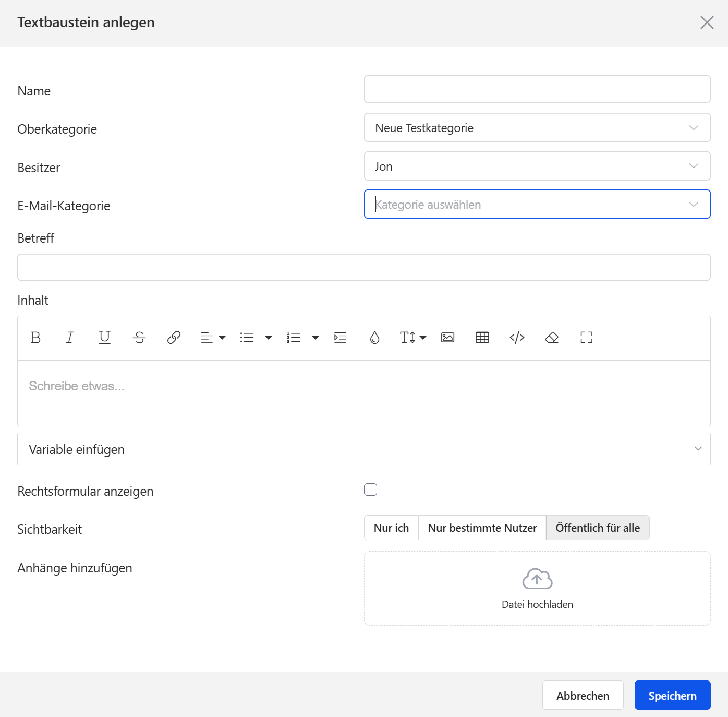Switch to HTML code view
Image resolution: width=728 pixels, height=717 pixels.
(517, 338)
